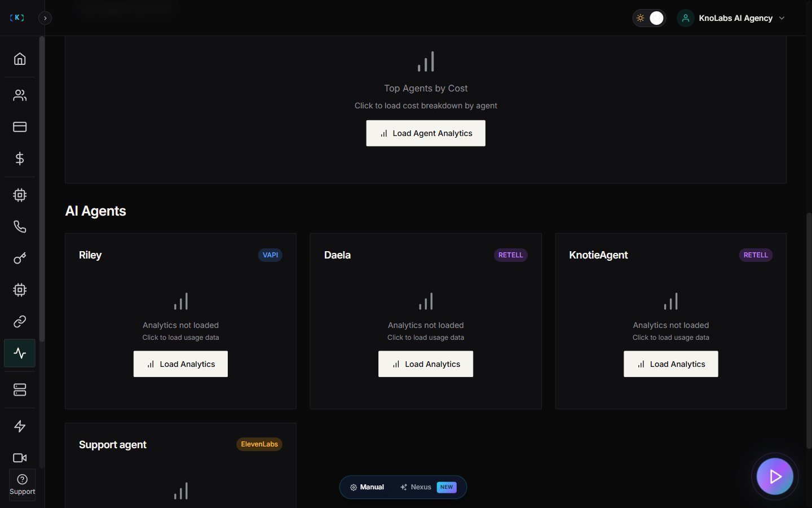The width and height of the screenshot is (812, 508).
Task: Open the lower chip icon above link icon
Action: (x=20, y=290)
